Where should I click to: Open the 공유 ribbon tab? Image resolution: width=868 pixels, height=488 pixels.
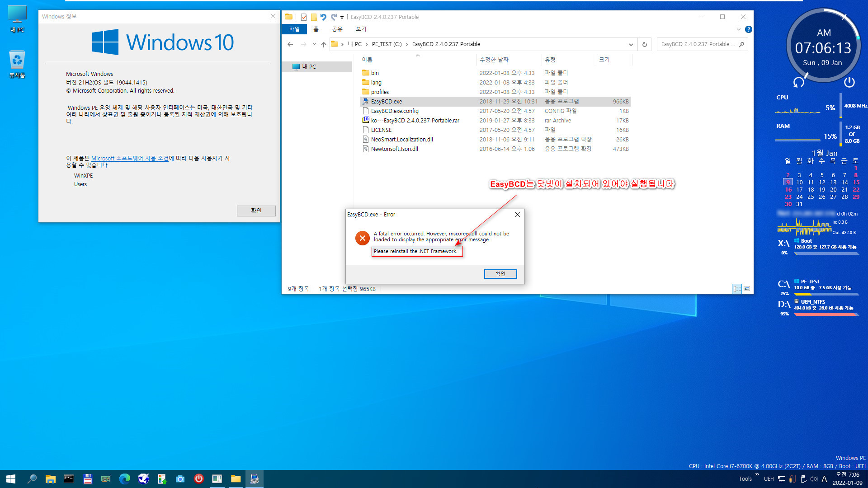337,29
